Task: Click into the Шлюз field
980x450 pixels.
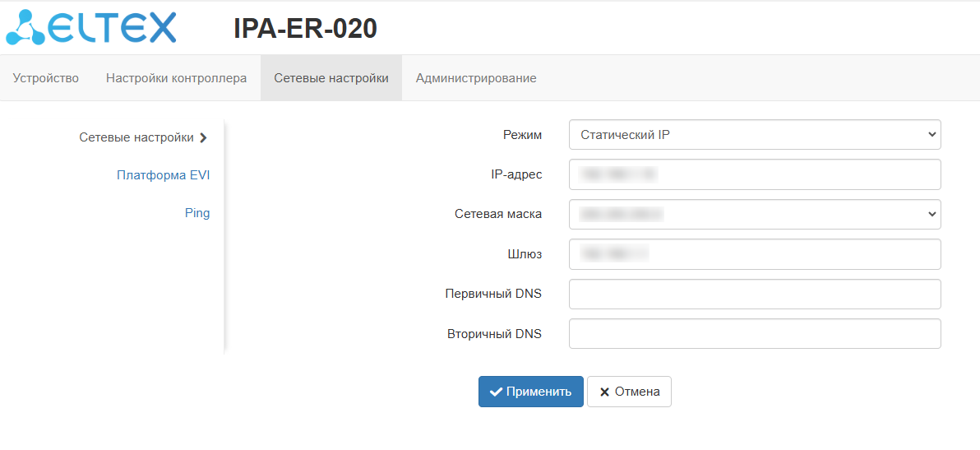Action: pos(754,254)
